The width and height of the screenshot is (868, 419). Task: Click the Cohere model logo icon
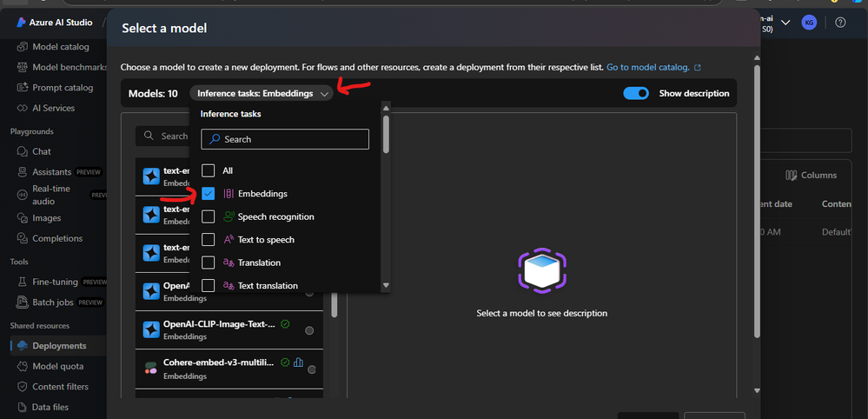[150, 368]
